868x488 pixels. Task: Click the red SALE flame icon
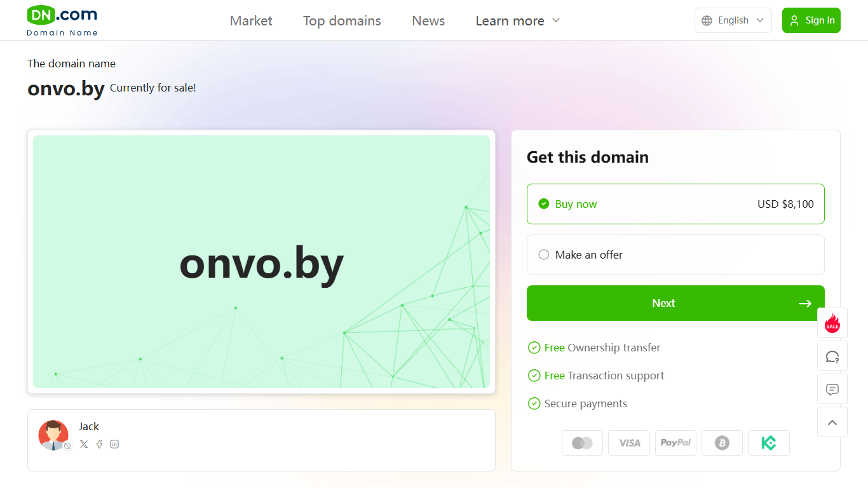tap(832, 323)
